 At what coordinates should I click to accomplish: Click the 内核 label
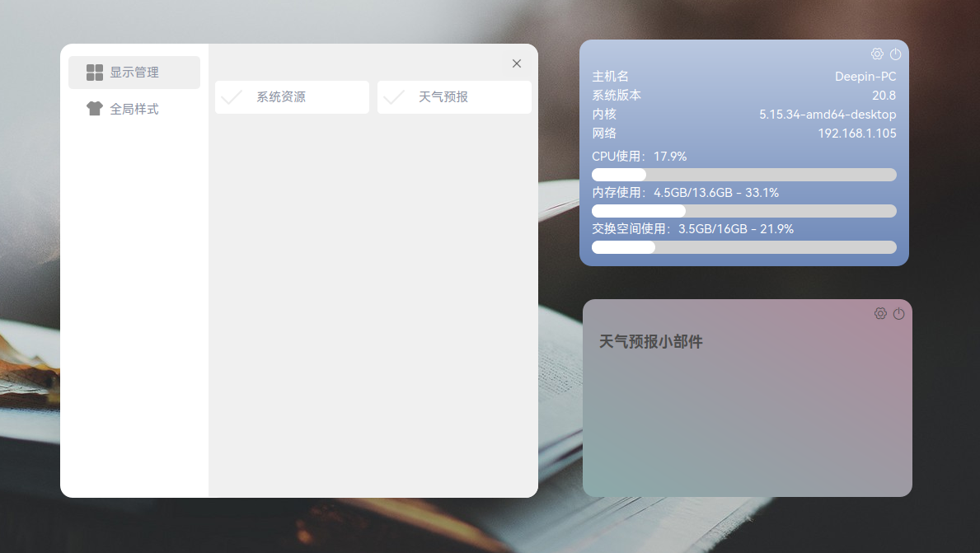click(x=604, y=115)
